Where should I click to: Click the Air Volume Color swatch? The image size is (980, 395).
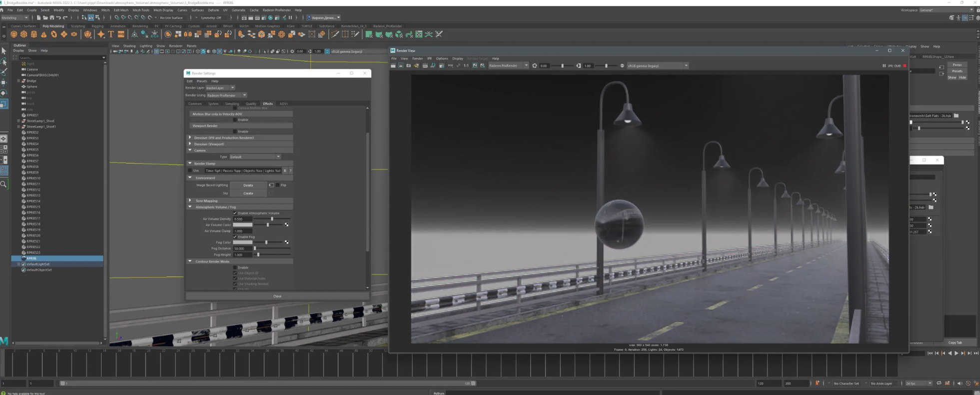pos(242,225)
